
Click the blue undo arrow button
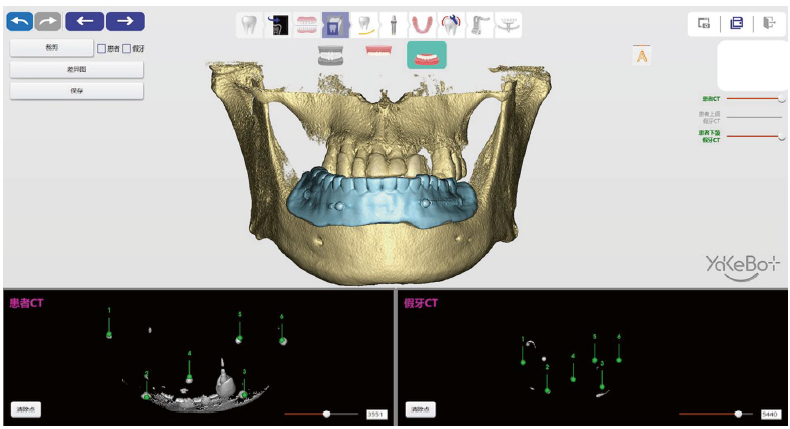pos(20,22)
